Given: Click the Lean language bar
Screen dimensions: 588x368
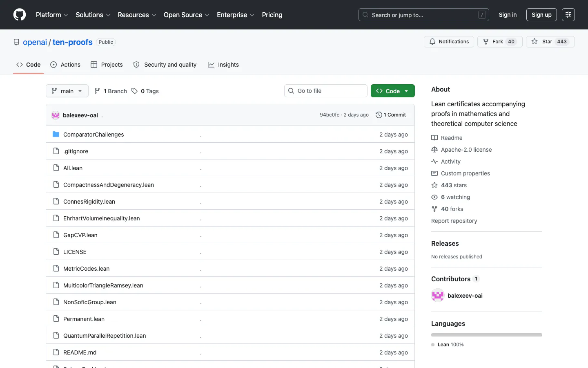Looking at the screenshot, I should [x=487, y=335].
